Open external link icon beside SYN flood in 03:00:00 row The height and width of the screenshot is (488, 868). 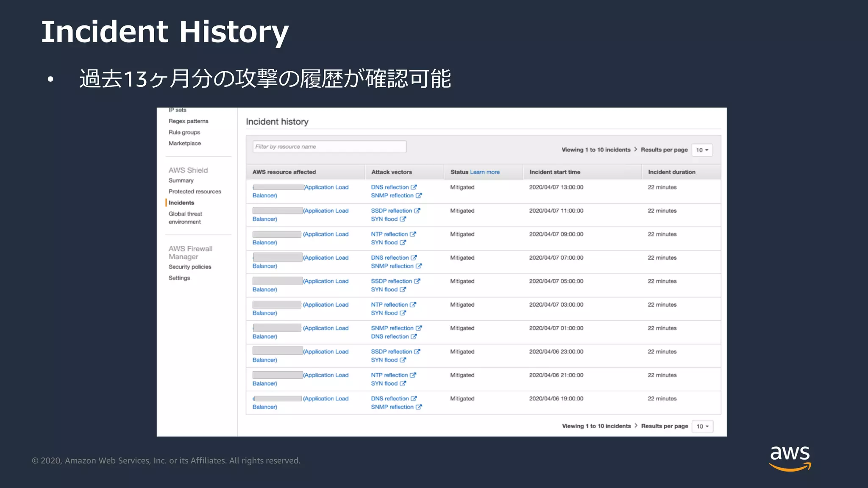(403, 313)
